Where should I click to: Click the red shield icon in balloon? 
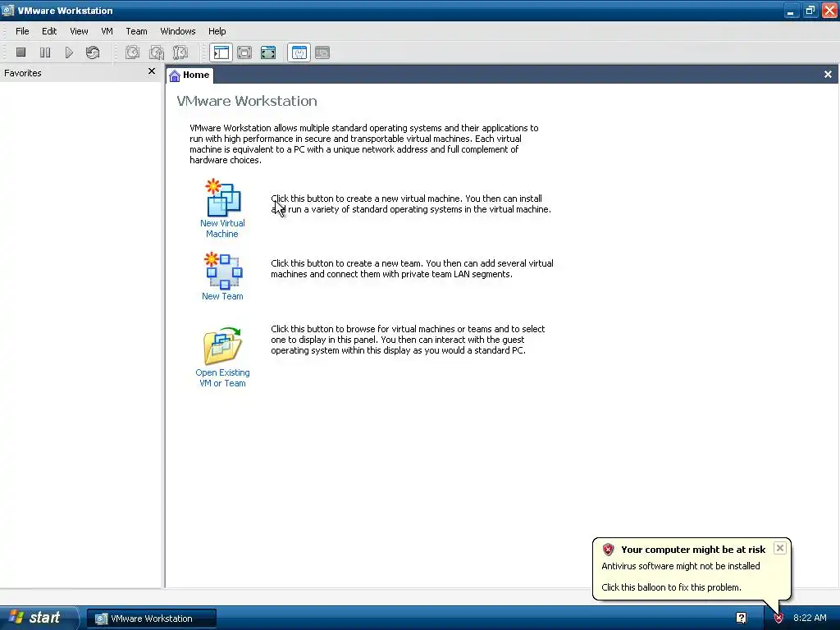click(608, 549)
